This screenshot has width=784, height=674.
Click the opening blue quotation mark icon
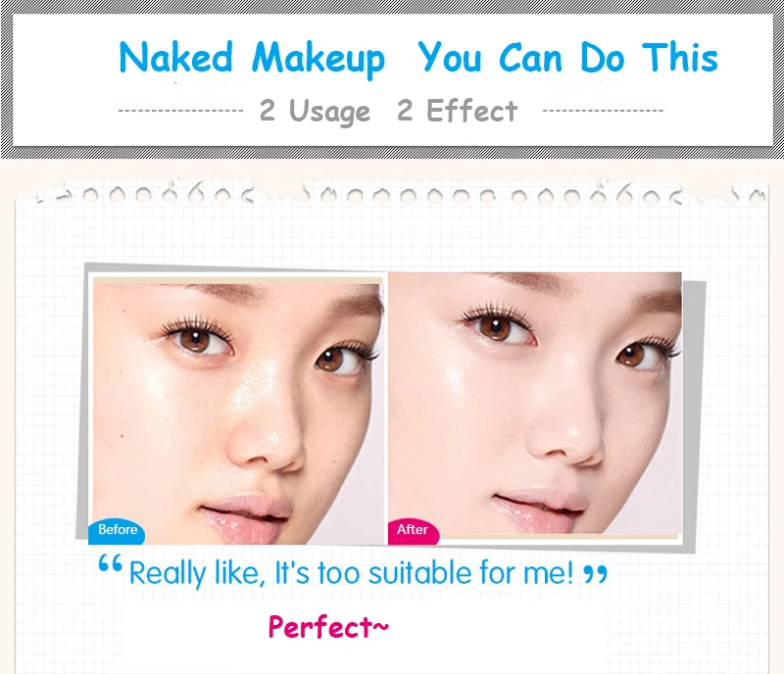coord(110,562)
